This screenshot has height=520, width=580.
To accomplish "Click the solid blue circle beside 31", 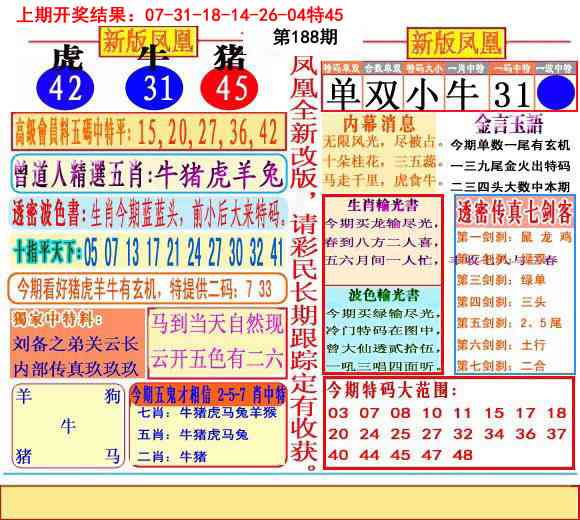I will [556, 93].
